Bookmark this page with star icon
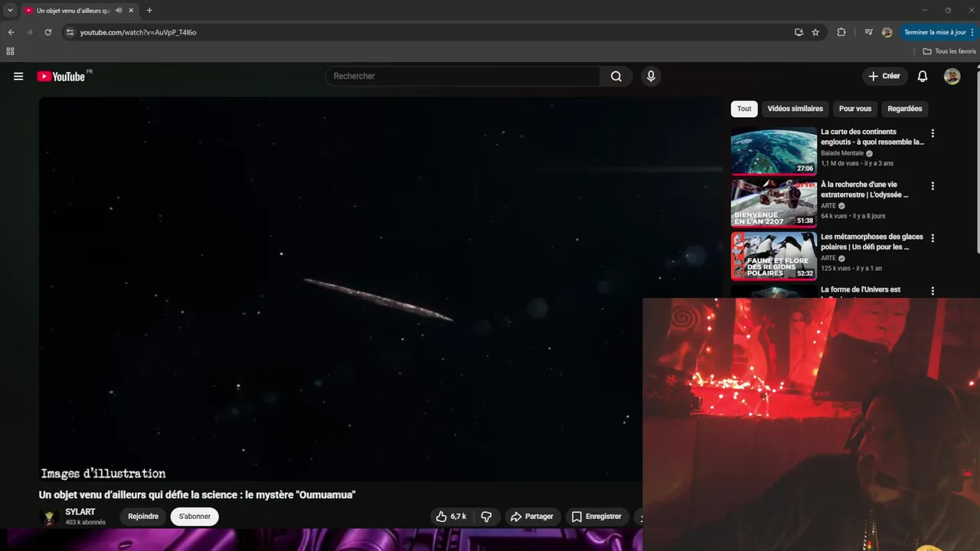Screen dimensions: 980x551 (815, 32)
